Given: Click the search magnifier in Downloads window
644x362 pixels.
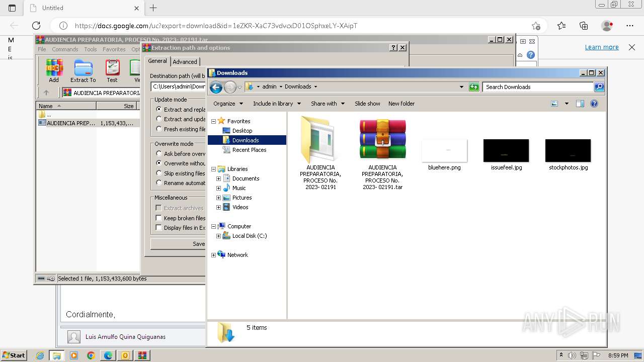Looking at the screenshot, I should click(599, 87).
